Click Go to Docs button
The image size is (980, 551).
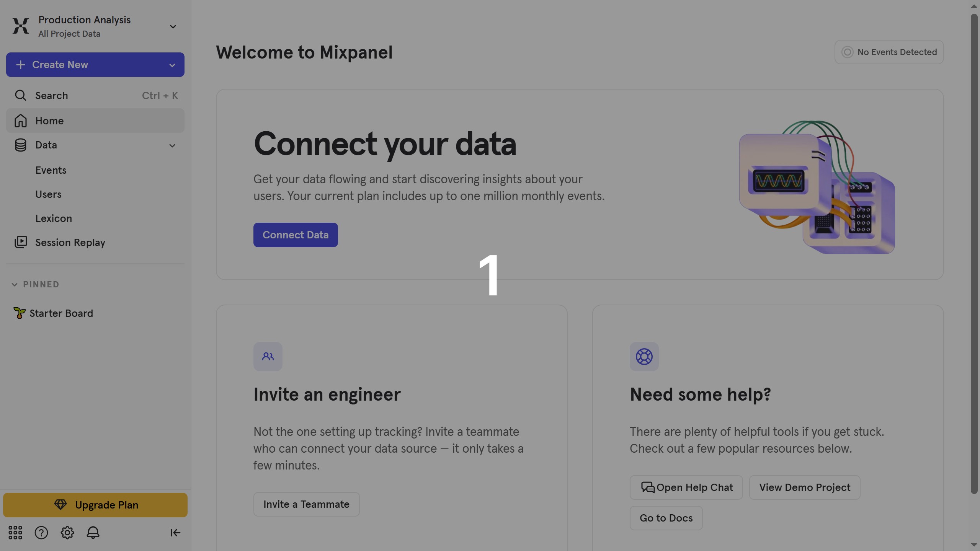tap(666, 518)
